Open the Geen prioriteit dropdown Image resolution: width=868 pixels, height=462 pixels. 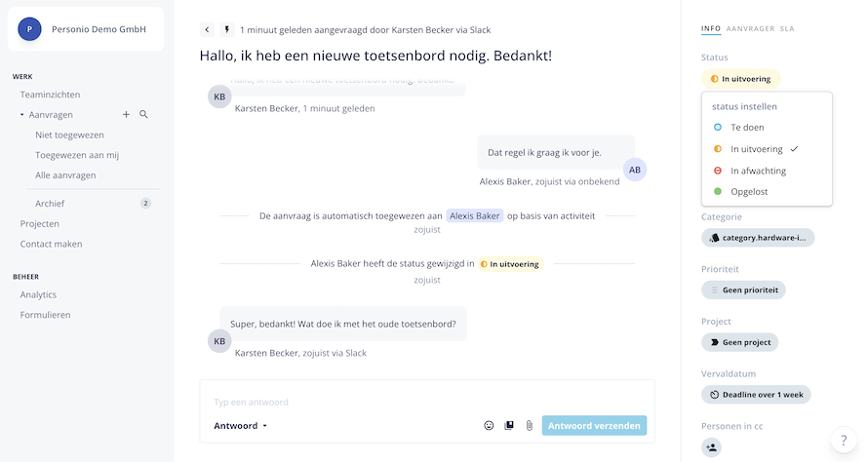coord(743,289)
